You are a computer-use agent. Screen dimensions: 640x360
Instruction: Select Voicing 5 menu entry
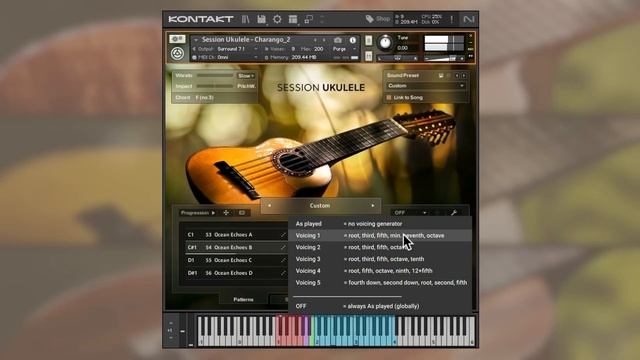click(x=380, y=282)
